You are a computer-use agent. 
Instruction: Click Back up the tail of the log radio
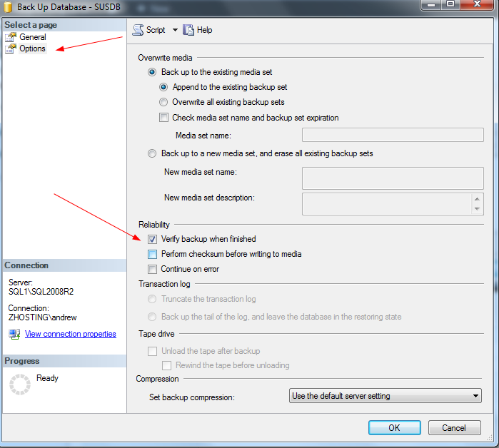tap(152, 317)
